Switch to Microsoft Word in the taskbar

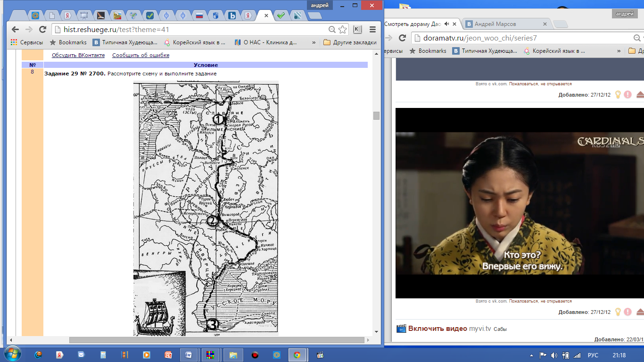189,355
